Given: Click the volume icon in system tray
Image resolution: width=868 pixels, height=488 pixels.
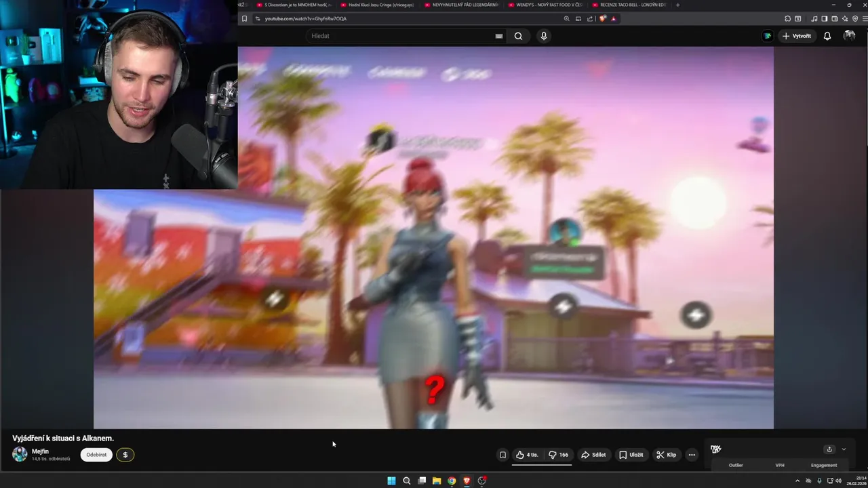Looking at the screenshot, I should tap(838, 481).
